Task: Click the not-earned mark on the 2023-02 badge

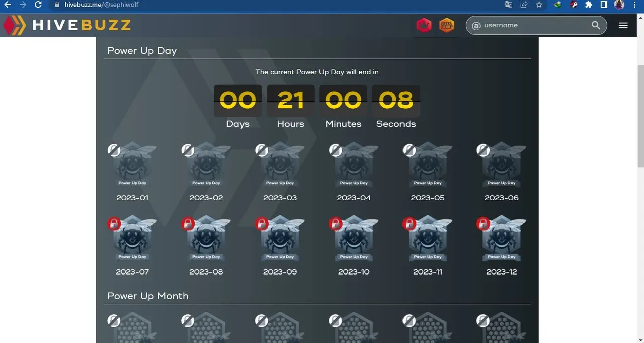Action: click(x=188, y=150)
